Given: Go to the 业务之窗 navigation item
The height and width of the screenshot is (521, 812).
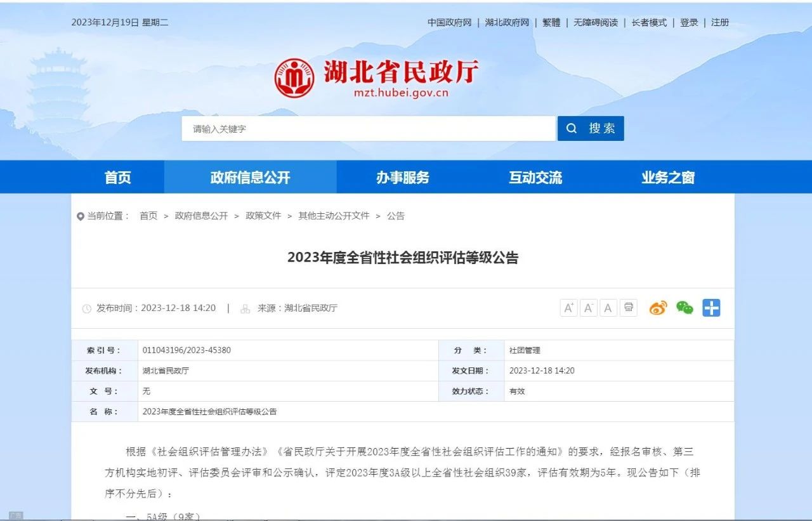Looking at the screenshot, I should click(x=667, y=178).
